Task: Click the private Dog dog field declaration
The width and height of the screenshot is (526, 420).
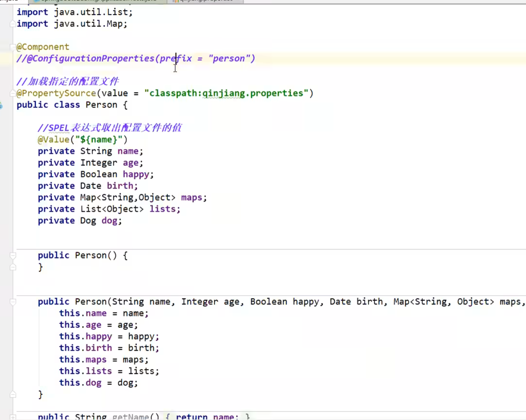Action: coord(80,220)
